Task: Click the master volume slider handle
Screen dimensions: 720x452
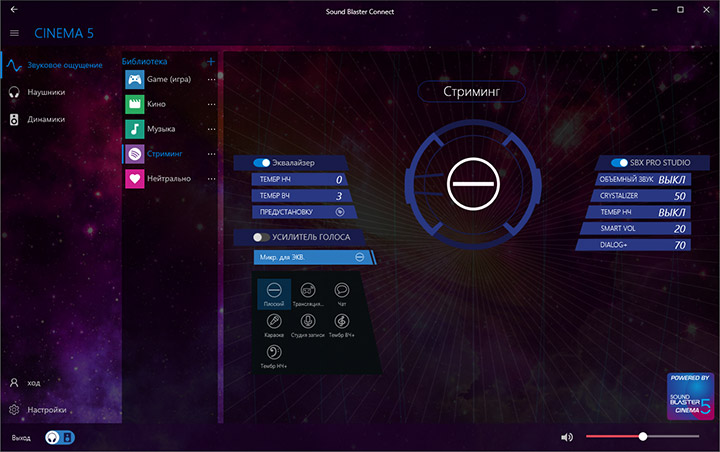Action: click(x=643, y=436)
